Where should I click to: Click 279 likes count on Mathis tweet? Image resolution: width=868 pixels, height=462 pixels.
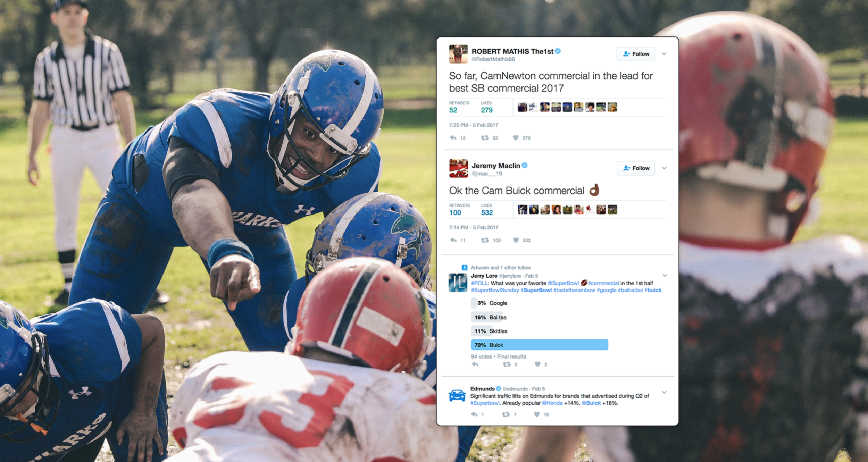coord(487,110)
